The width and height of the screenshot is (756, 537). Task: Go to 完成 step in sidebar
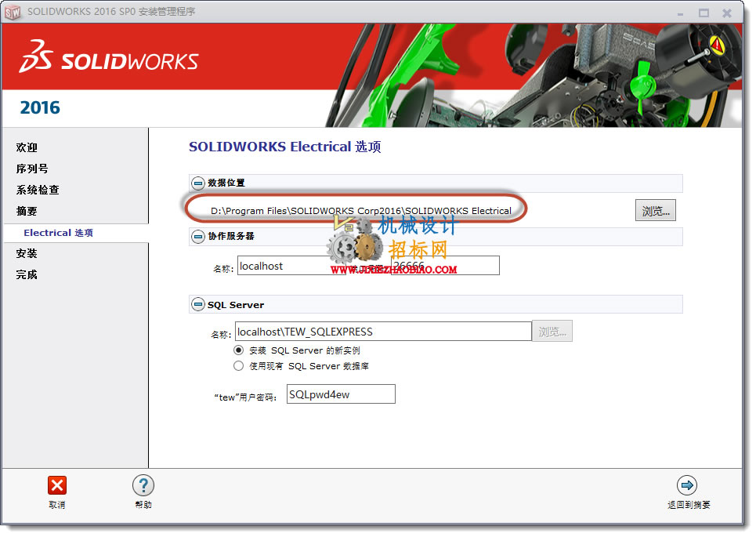point(27,275)
